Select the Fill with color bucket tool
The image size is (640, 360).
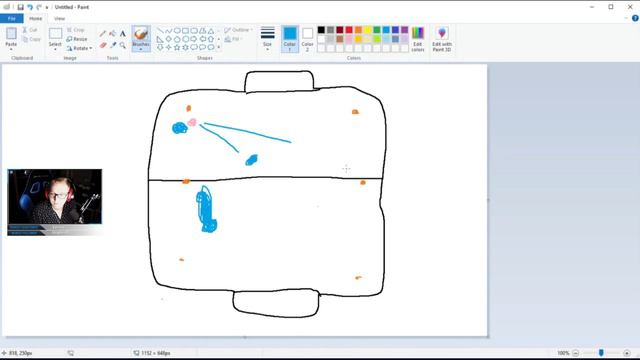(x=113, y=33)
